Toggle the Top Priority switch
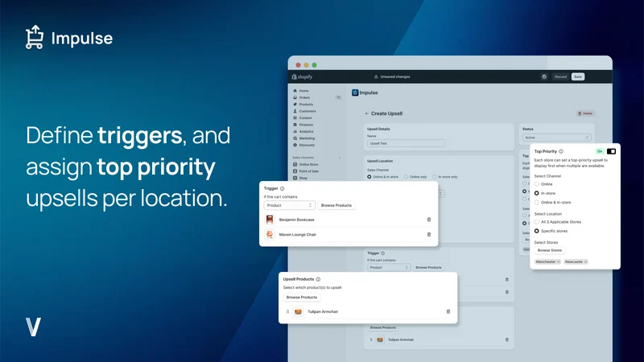 click(611, 151)
